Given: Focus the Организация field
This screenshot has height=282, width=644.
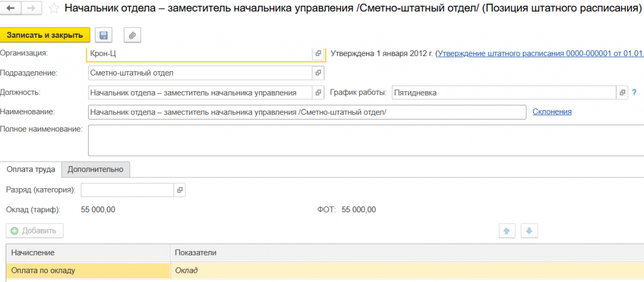Looking at the screenshot, I should coord(199,54).
